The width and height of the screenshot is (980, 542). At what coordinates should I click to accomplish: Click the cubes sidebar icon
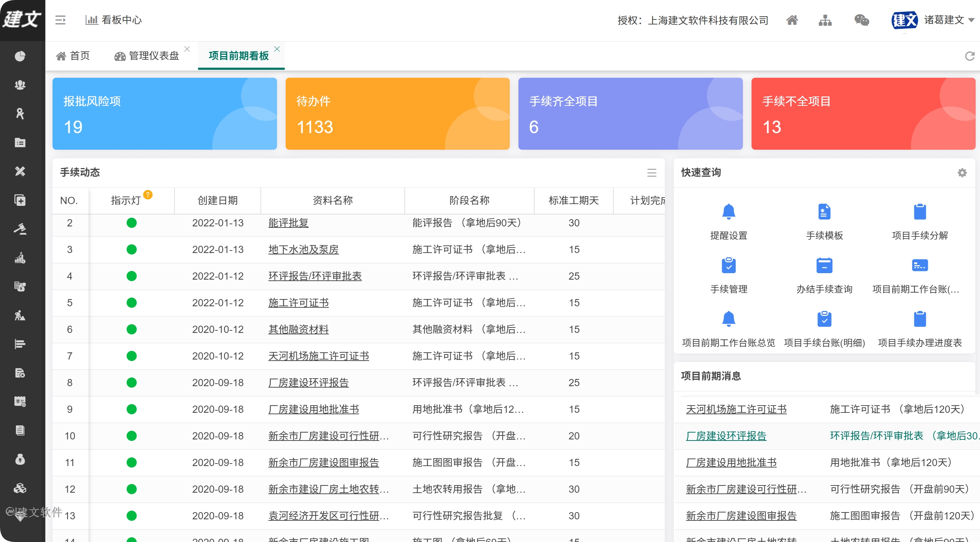pos(20,488)
